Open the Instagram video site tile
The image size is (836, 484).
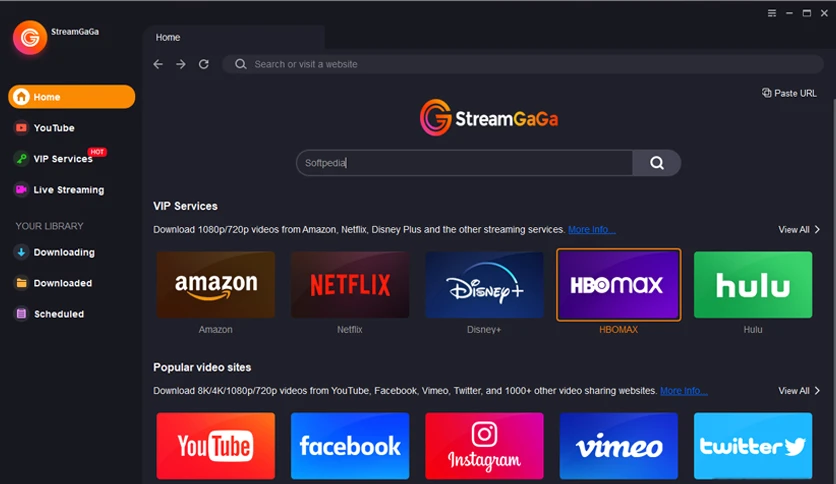click(485, 446)
